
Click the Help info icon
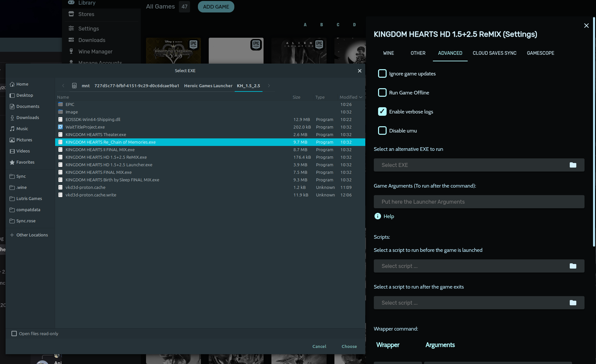[378, 216]
